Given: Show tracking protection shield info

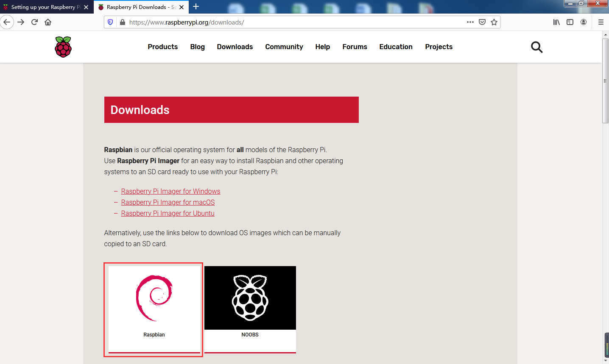Looking at the screenshot, I should point(110,22).
